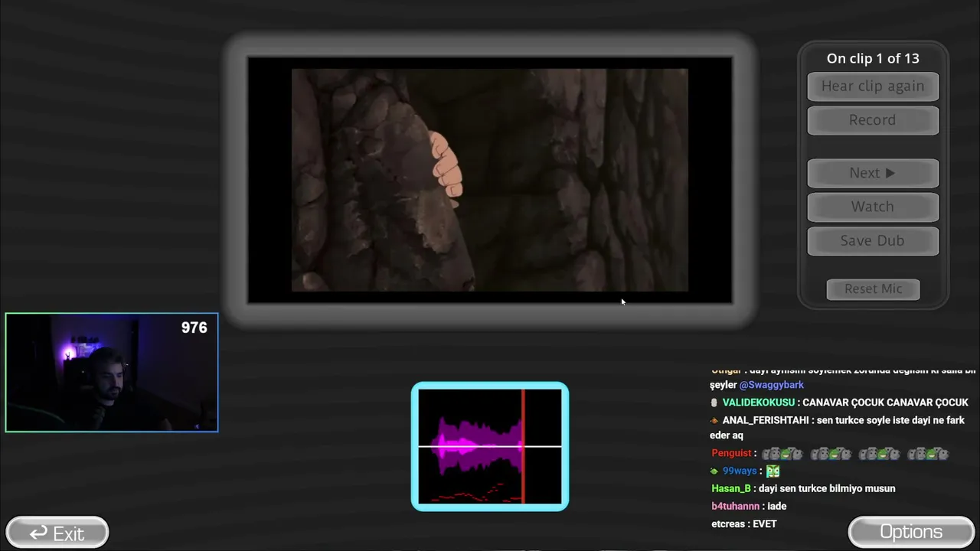Click the VALIDEKOKUSU username in chat
This screenshot has height=551, width=980.
(759, 403)
